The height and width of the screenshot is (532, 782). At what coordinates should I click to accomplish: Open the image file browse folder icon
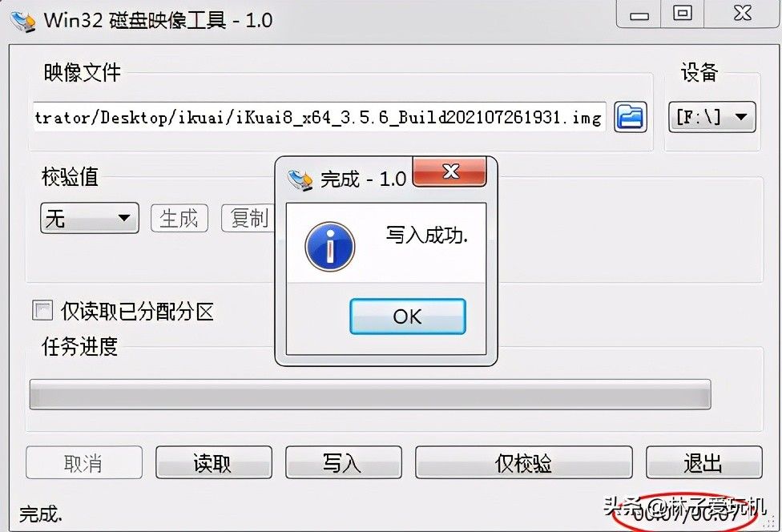[631, 117]
